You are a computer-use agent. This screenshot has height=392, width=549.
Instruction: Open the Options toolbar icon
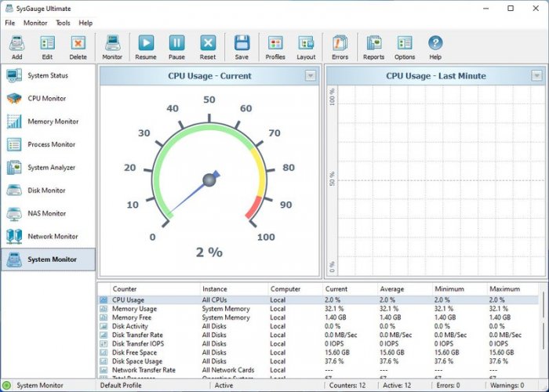click(x=405, y=44)
